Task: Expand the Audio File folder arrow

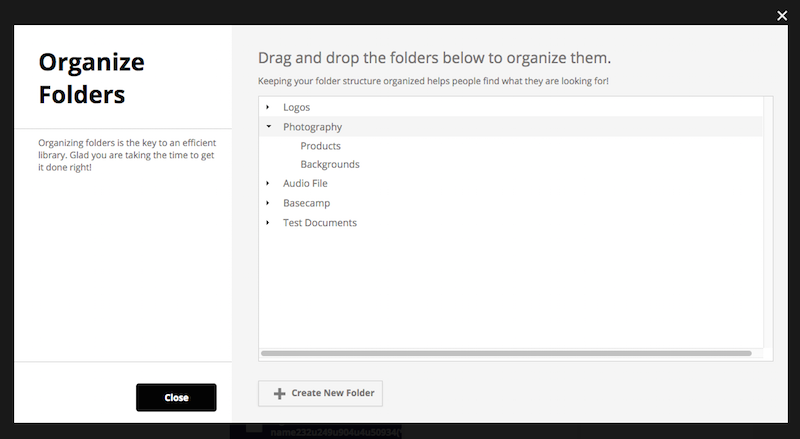Action: pos(268,183)
